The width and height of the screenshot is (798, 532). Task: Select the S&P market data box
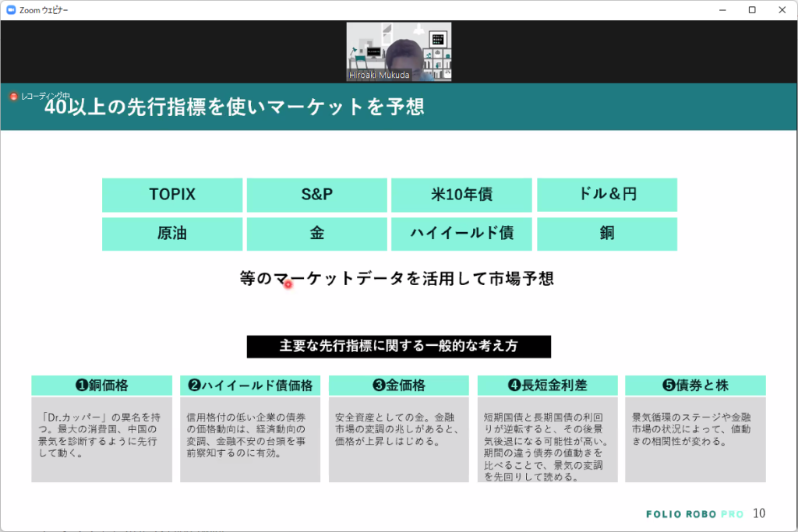point(316,195)
